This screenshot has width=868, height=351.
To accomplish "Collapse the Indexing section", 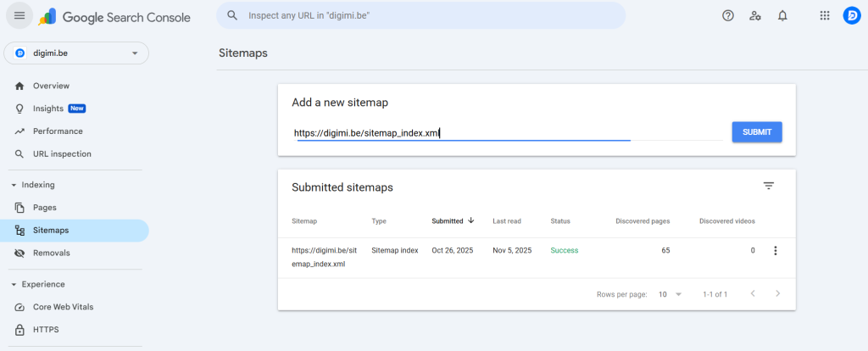I will tap(14, 185).
